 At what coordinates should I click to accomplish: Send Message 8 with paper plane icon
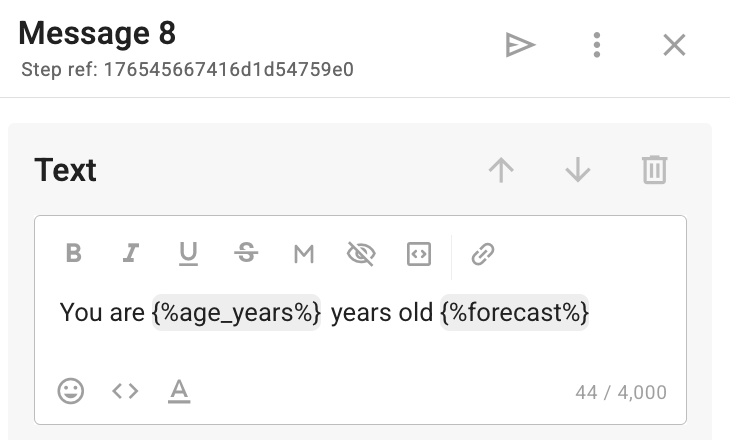520,45
